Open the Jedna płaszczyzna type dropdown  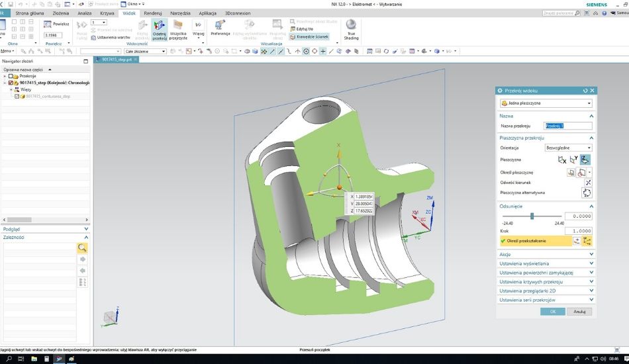click(x=546, y=103)
